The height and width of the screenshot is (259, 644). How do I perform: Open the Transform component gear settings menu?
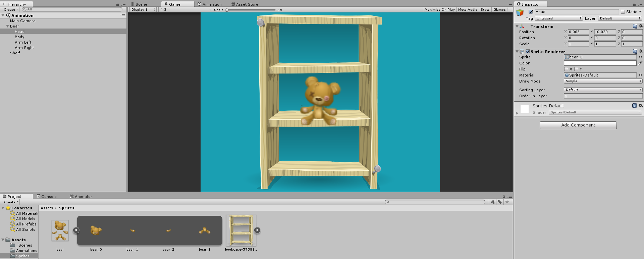(641, 26)
